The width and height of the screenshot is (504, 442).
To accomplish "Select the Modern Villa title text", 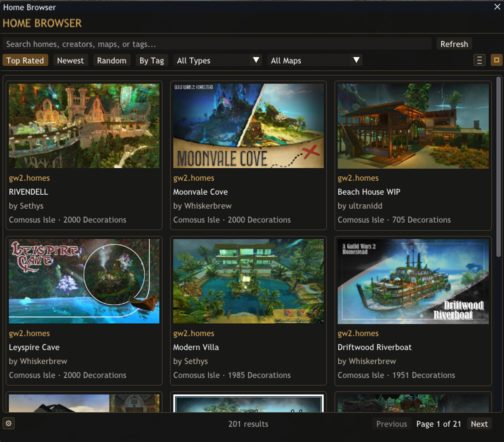I will (196, 347).
